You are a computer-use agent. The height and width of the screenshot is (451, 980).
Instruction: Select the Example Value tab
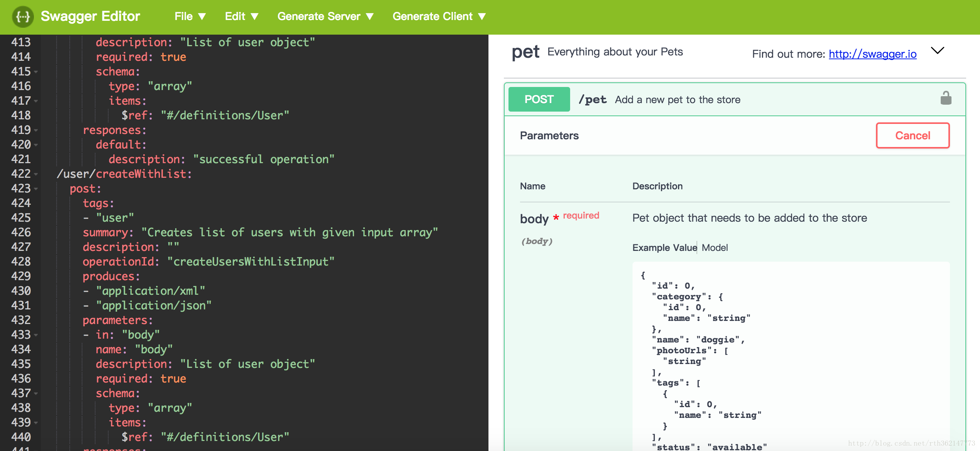coord(664,247)
